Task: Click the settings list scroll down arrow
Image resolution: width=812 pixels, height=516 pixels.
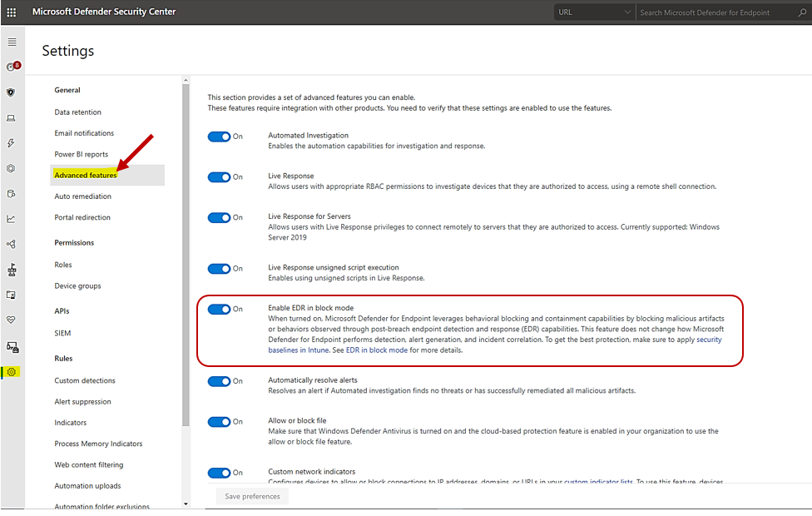Action: [186, 504]
